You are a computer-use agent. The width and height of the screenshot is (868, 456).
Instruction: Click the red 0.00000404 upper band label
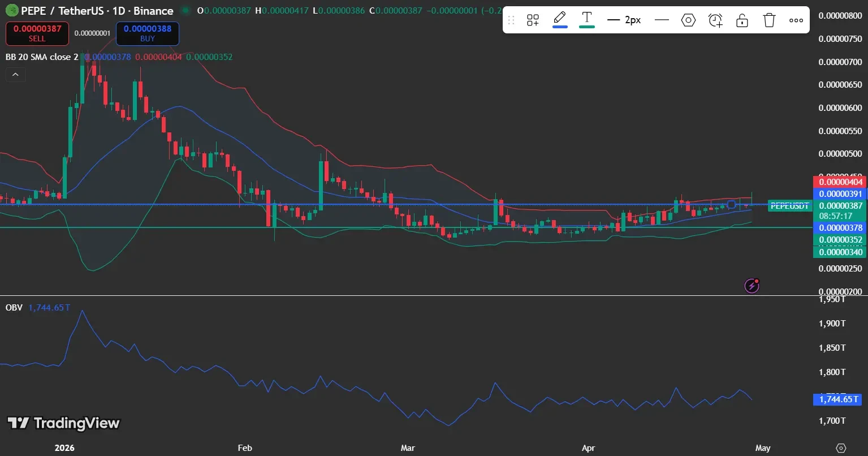839,182
